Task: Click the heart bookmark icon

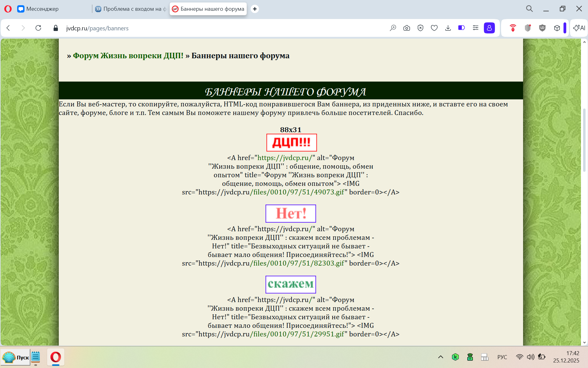Action: (x=434, y=28)
